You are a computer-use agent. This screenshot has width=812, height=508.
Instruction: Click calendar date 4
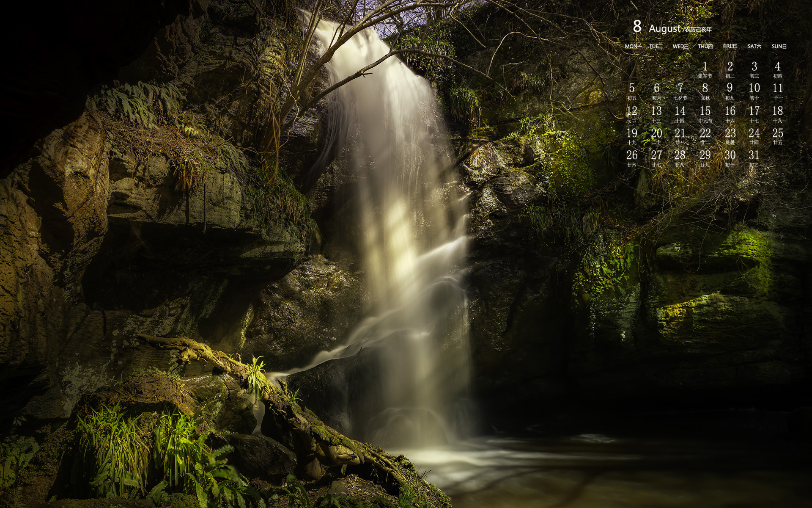tap(777, 67)
